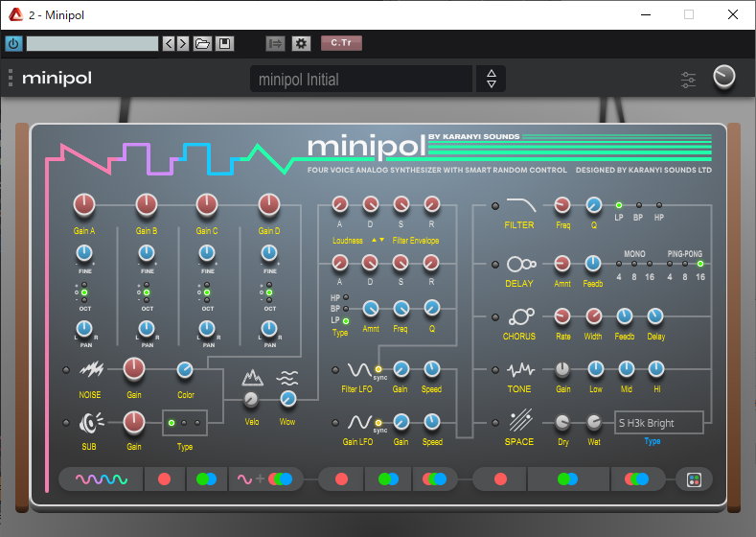This screenshot has width=756, height=537.
Task: Toggle the plugin power bypass button
Action: point(13,43)
